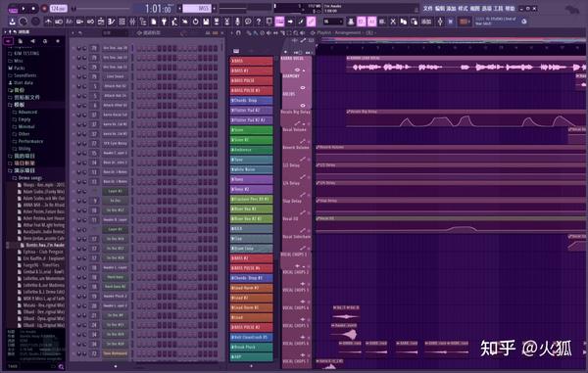Toggle first step of SFX Cym Noisy channel

tap(139, 144)
